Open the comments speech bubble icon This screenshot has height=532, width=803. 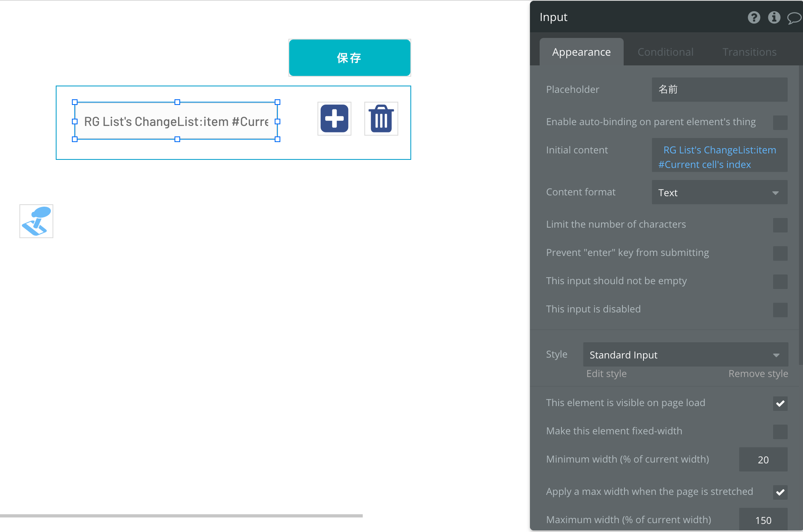[794, 18]
